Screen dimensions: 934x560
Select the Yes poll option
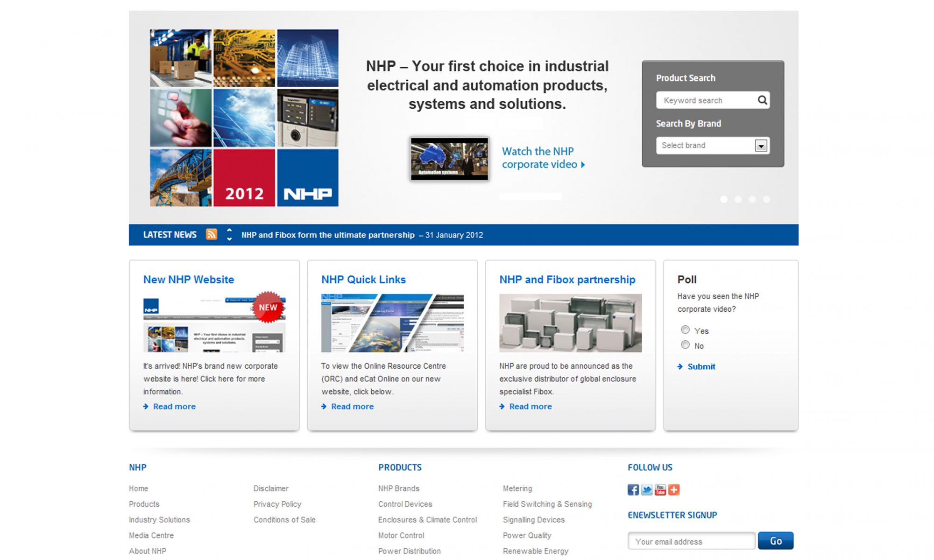coord(685,330)
